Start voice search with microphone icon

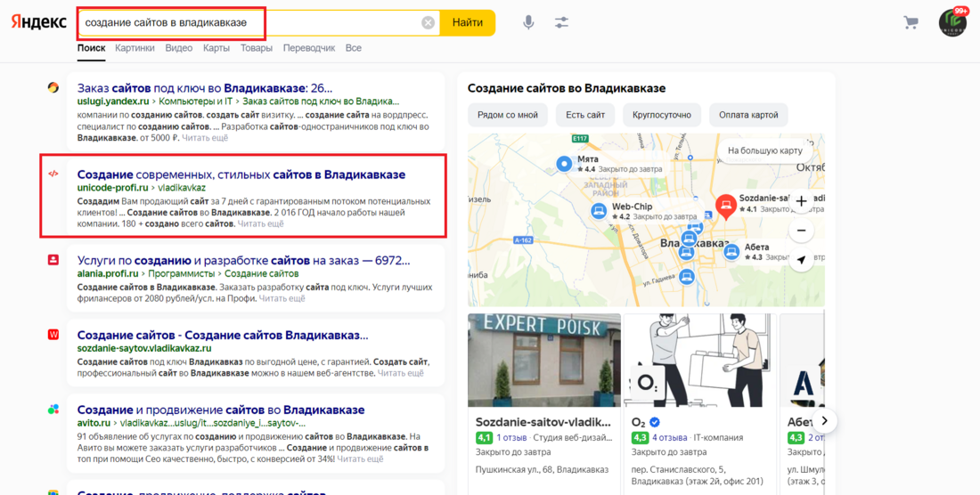pos(528,23)
